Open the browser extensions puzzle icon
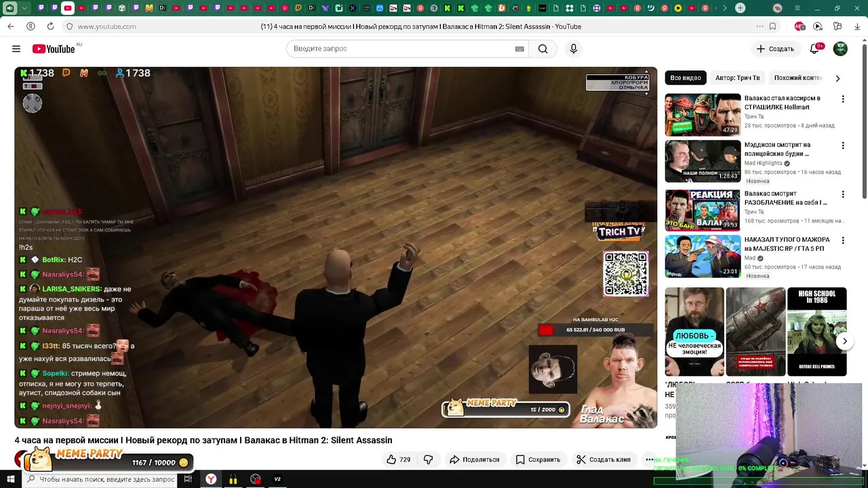This screenshot has width=868, height=488. point(837,26)
